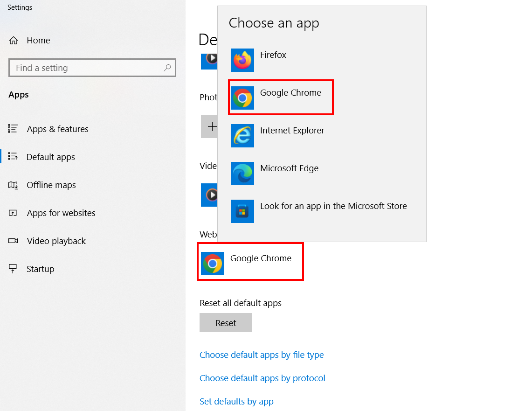Image resolution: width=532 pixels, height=411 pixels.
Task: Click the plus button under Photo viewer
Action: [209, 126]
